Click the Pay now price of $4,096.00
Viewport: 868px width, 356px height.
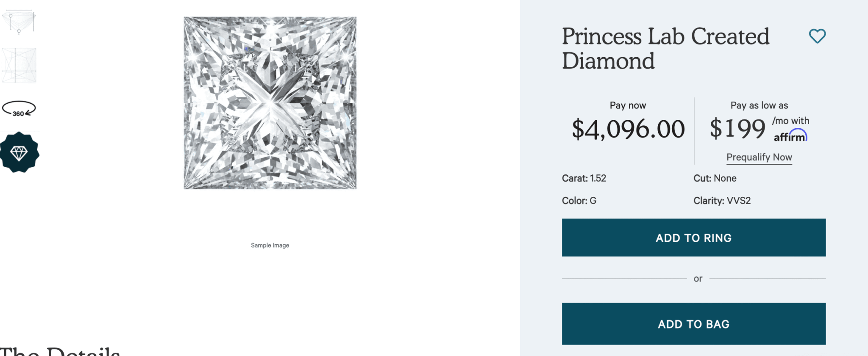coord(627,128)
